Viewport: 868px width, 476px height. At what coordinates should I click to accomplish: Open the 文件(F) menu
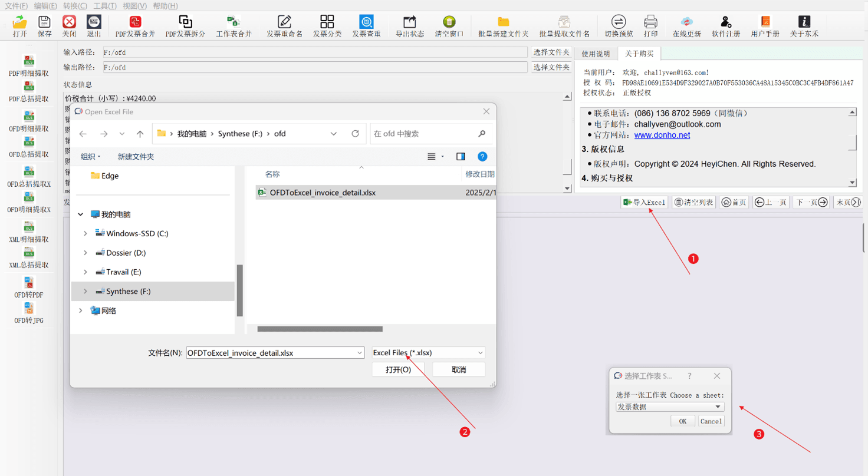(x=16, y=6)
